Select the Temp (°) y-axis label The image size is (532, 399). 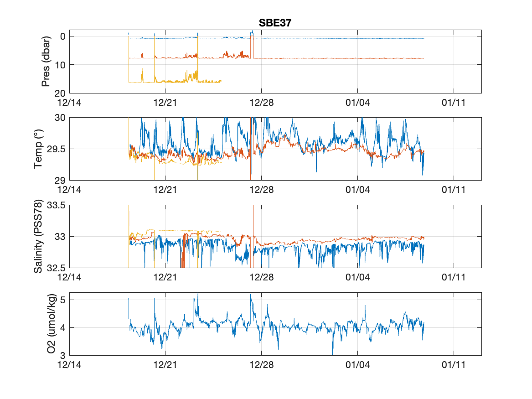(38, 149)
